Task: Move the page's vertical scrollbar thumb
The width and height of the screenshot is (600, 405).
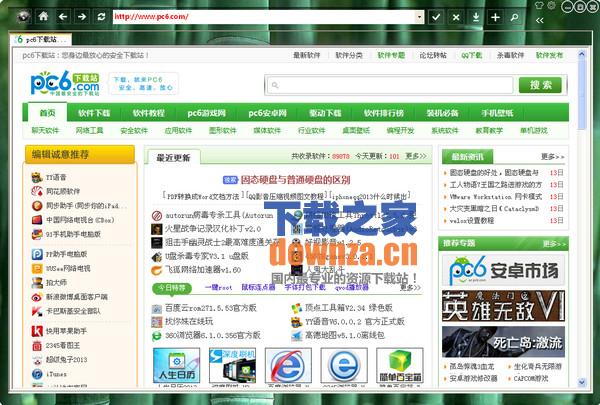Action: pos(582,95)
